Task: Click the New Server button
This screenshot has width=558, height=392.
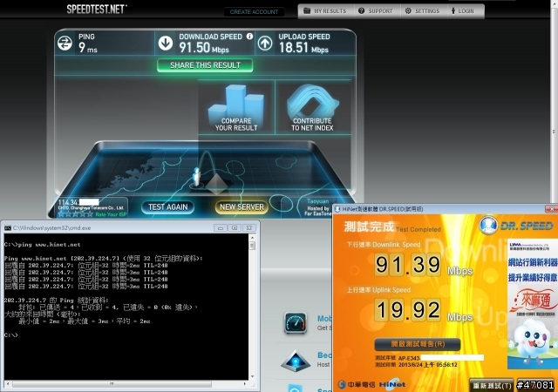Action: pos(242,207)
